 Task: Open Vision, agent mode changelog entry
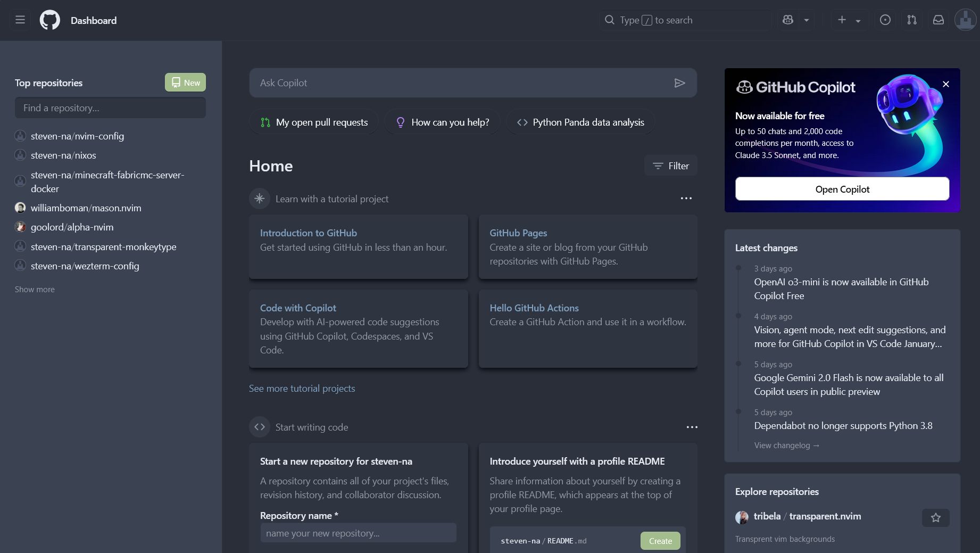[x=850, y=337]
